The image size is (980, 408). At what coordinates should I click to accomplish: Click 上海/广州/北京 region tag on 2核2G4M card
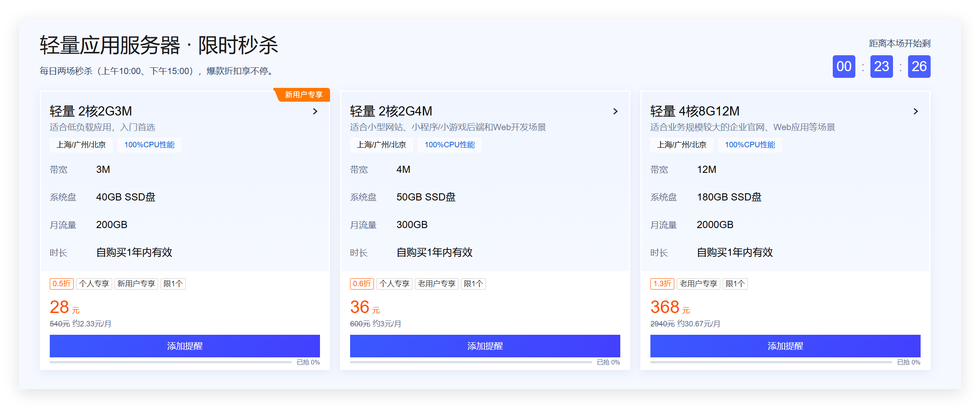(x=381, y=145)
